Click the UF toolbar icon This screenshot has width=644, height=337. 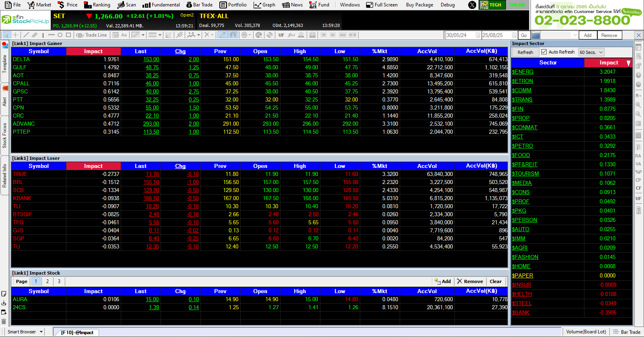coord(281,35)
